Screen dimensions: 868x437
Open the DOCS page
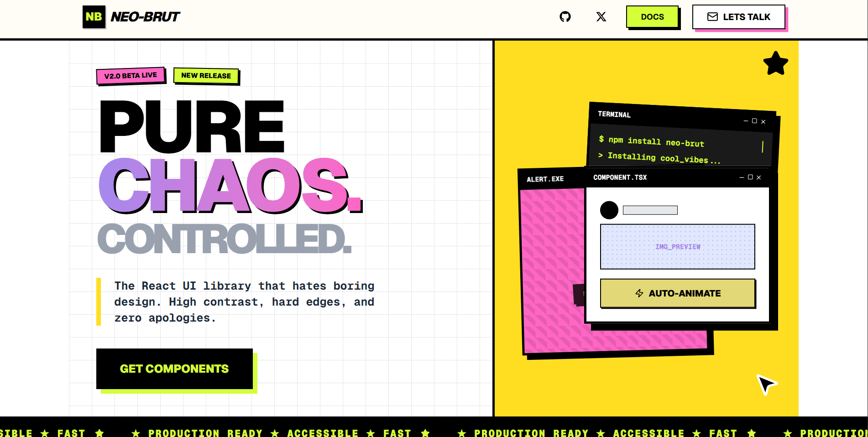click(x=652, y=17)
